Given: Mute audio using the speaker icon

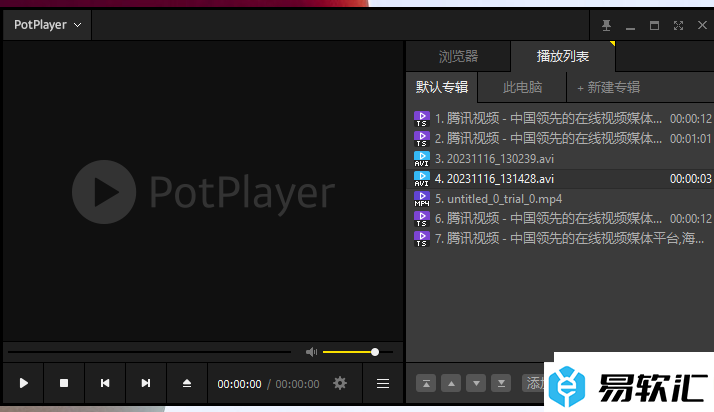Looking at the screenshot, I should [311, 352].
